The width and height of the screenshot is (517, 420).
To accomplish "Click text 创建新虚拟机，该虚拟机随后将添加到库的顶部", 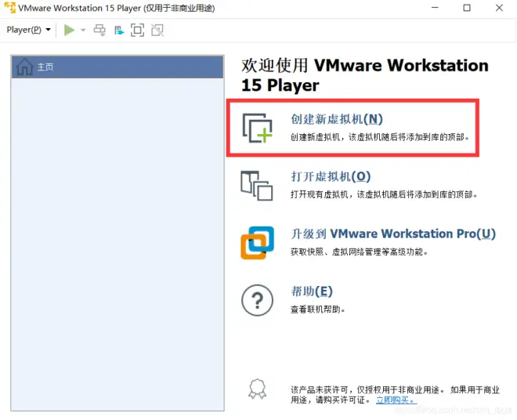I will tap(379, 137).
